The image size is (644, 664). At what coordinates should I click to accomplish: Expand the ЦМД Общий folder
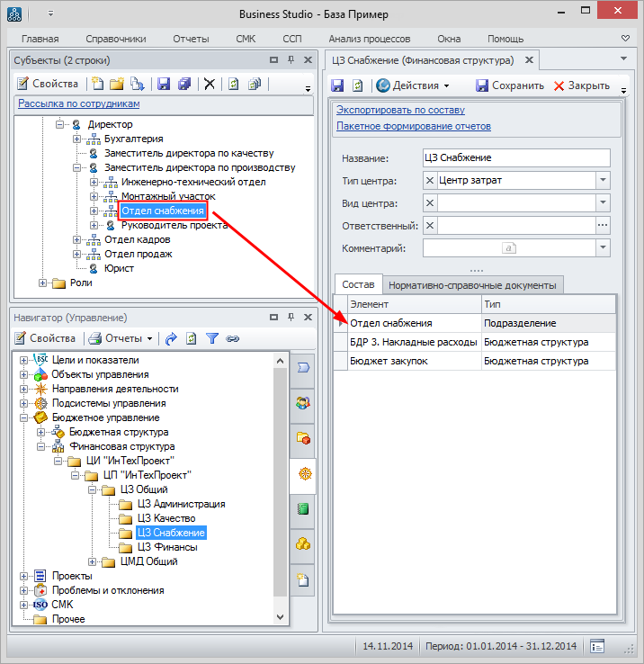pos(92,562)
